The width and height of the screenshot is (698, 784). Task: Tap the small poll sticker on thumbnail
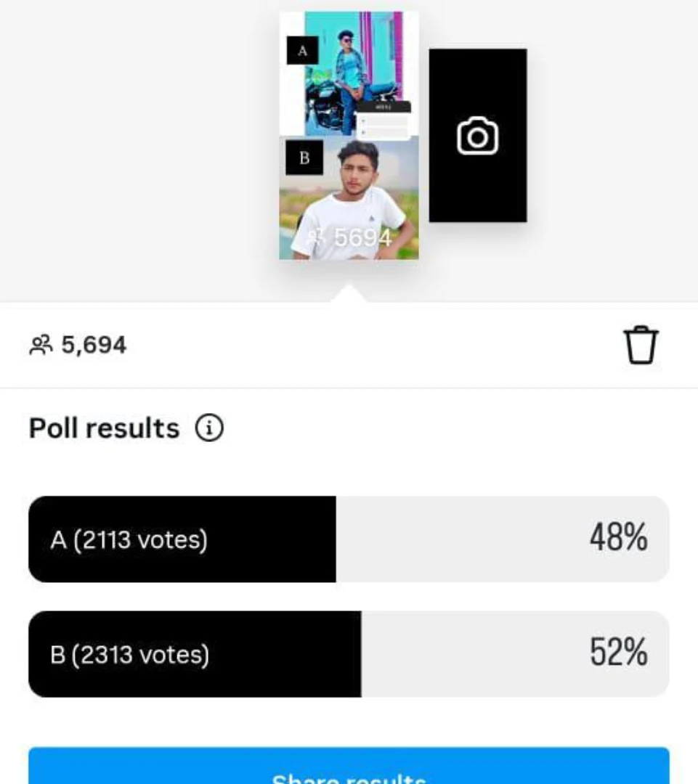click(x=384, y=120)
